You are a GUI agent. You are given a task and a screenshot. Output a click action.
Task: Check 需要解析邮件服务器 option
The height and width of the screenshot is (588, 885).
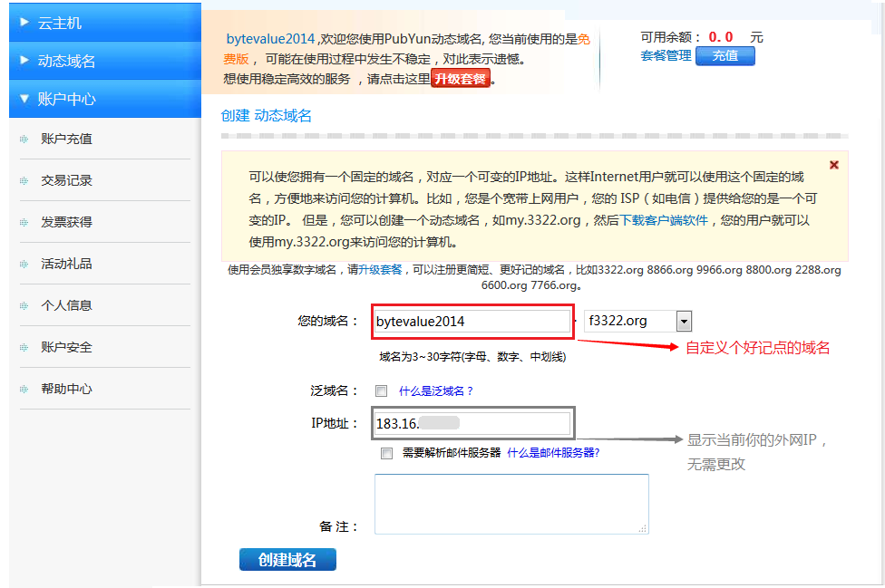click(x=387, y=453)
